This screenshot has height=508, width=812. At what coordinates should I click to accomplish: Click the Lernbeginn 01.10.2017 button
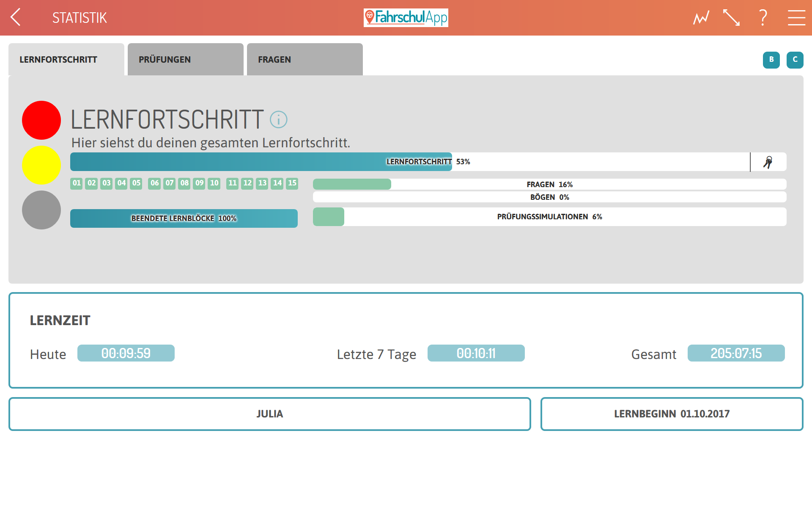click(x=672, y=414)
